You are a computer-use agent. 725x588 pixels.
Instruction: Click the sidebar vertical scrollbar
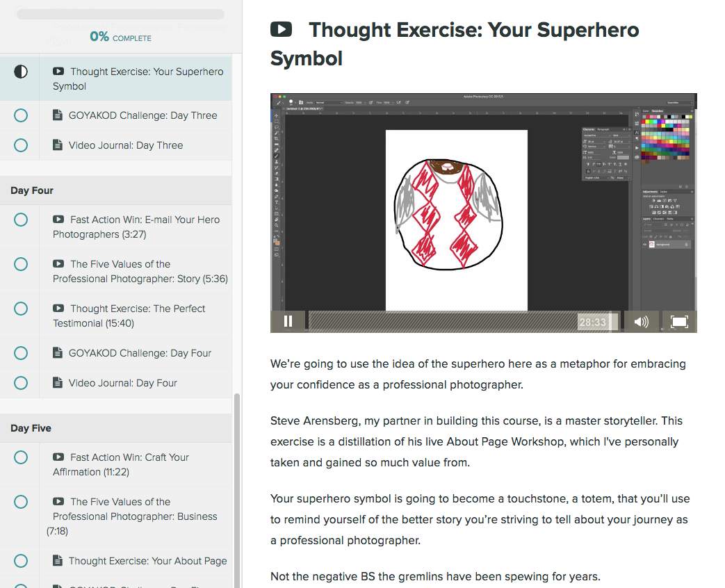pos(237,490)
